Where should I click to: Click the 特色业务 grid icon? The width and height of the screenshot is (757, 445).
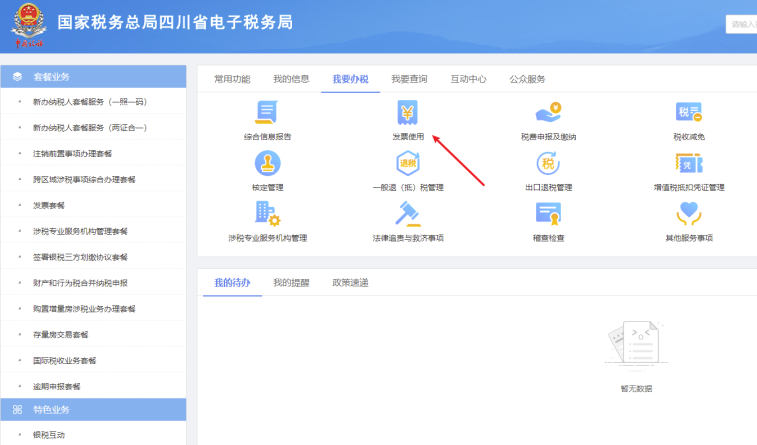point(17,410)
